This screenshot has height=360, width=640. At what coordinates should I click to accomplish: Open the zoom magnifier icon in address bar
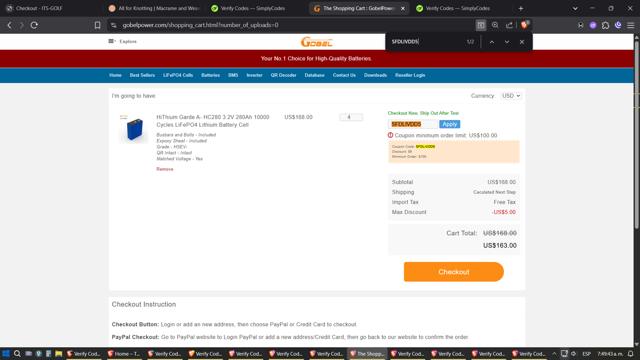click(495, 25)
